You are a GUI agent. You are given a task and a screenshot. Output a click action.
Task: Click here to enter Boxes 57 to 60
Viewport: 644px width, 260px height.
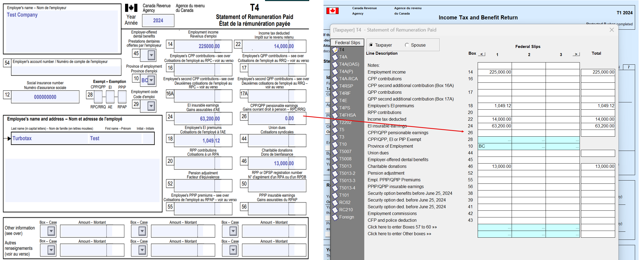click(402, 227)
